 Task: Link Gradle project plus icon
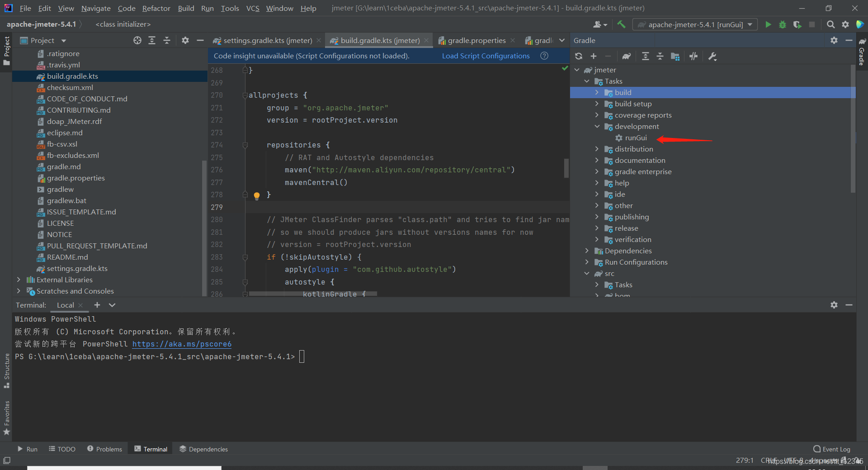(x=594, y=56)
